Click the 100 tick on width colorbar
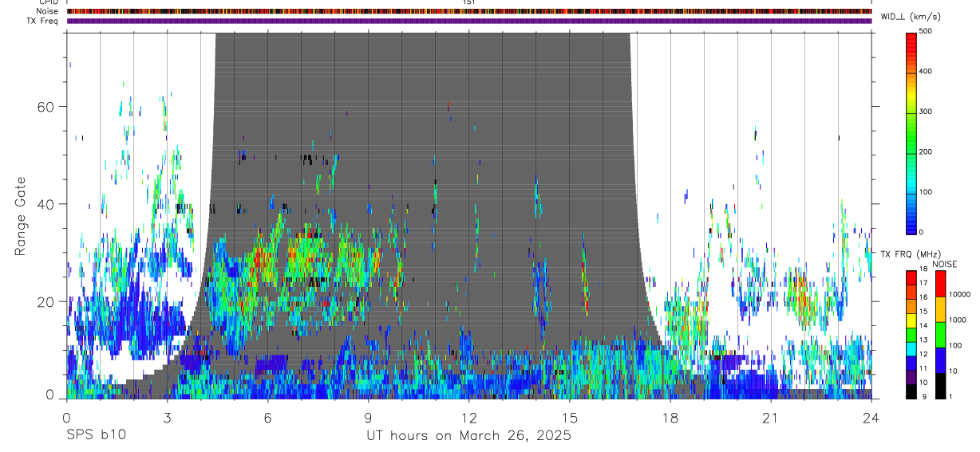This screenshot has height=452, width=980. pyautogui.click(x=927, y=192)
